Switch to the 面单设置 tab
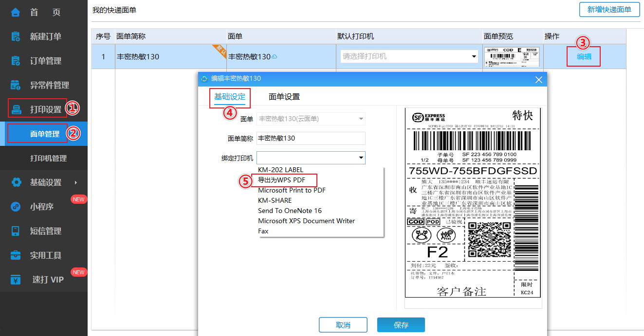The height and width of the screenshot is (336, 644). pyautogui.click(x=284, y=97)
